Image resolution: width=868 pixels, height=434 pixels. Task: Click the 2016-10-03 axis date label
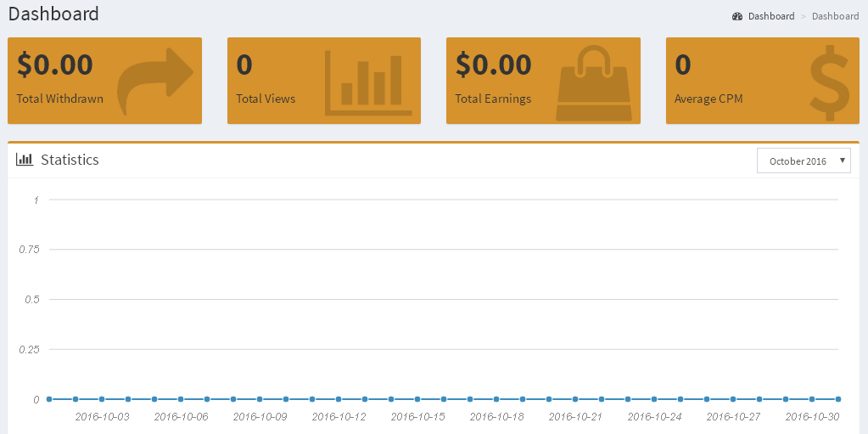[x=103, y=417]
